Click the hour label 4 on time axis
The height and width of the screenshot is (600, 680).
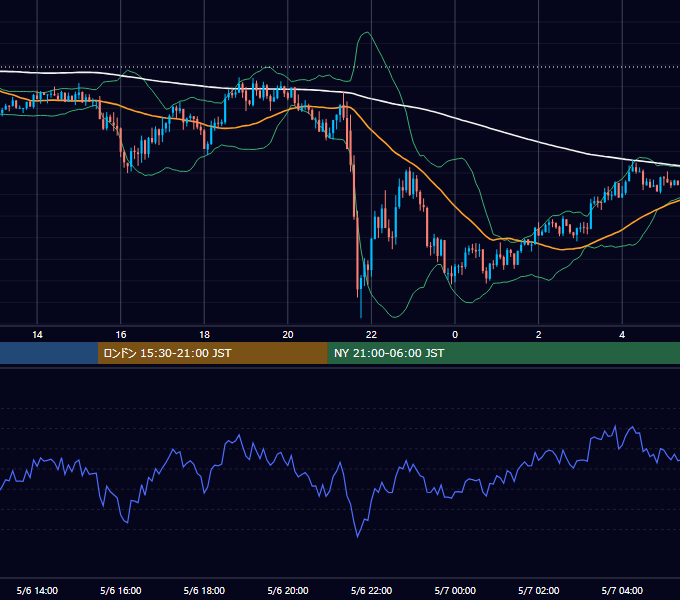(x=622, y=335)
